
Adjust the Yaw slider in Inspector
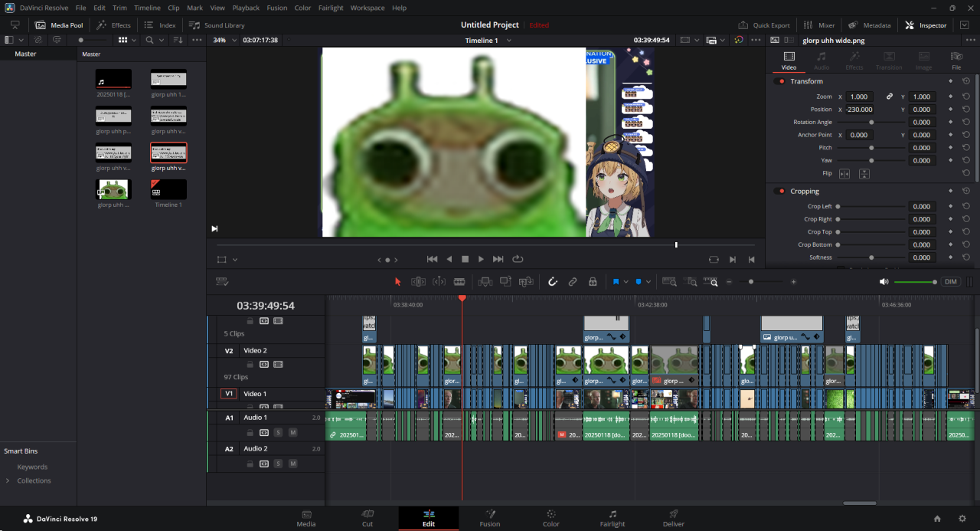click(x=871, y=161)
